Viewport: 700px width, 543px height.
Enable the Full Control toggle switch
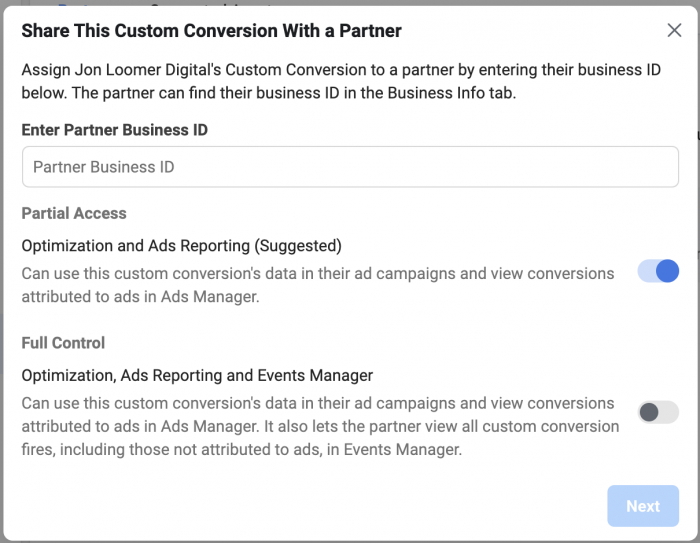pyautogui.click(x=658, y=412)
